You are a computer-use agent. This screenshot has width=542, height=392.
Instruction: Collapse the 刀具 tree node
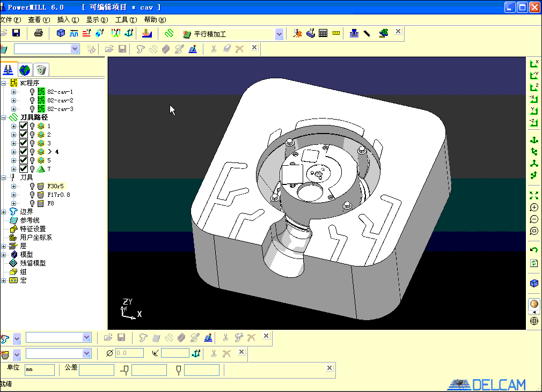[x=3, y=177]
